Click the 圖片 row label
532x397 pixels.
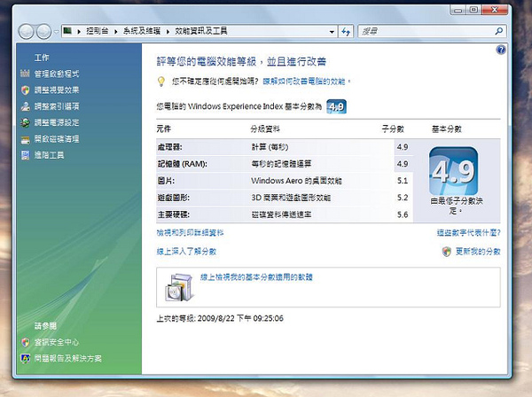pos(166,181)
